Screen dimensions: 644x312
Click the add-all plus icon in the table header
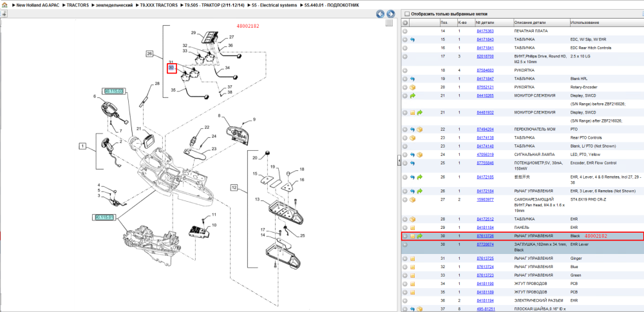(405, 23)
